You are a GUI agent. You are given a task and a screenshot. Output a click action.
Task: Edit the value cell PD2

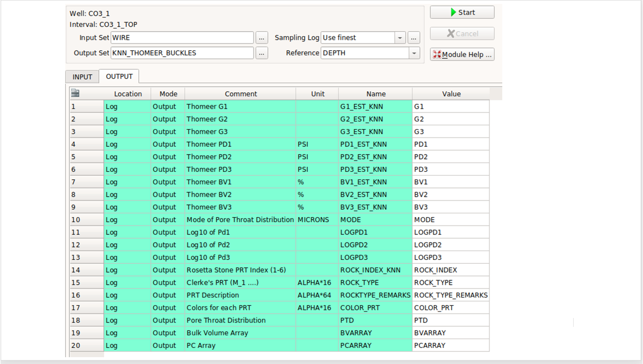(x=451, y=157)
